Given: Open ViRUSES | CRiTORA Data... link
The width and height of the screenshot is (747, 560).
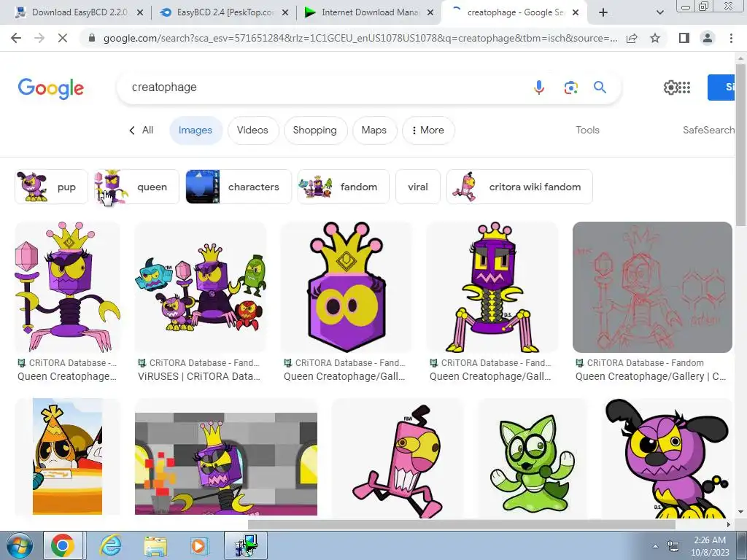Looking at the screenshot, I should (x=199, y=376).
